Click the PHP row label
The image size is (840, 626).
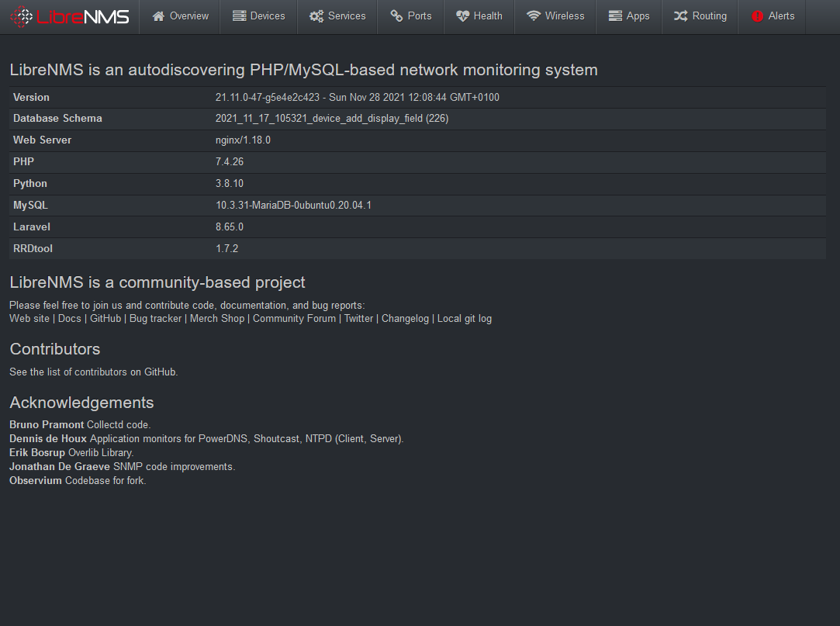pyautogui.click(x=23, y=162)
